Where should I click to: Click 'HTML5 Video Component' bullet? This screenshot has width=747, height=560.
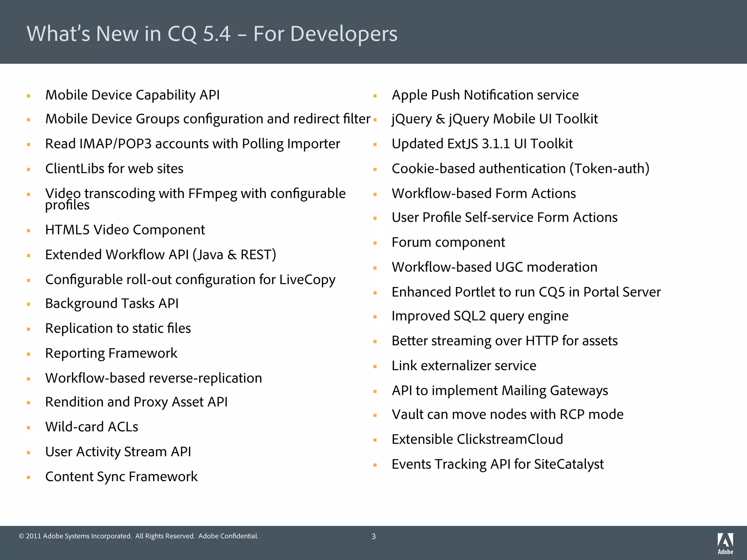125,230
